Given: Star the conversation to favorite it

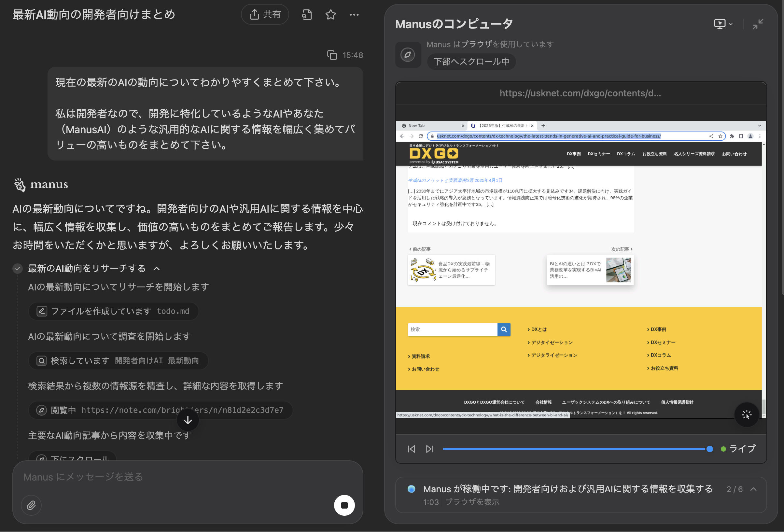Looking at the screenshot, I should [x=330, y=15].
